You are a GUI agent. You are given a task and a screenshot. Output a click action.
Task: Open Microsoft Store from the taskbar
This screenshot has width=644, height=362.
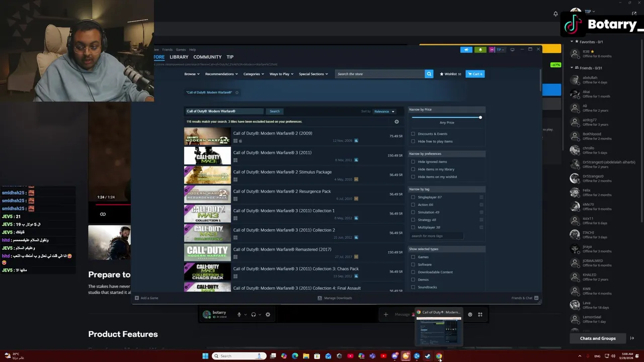[x=317, y=356]
